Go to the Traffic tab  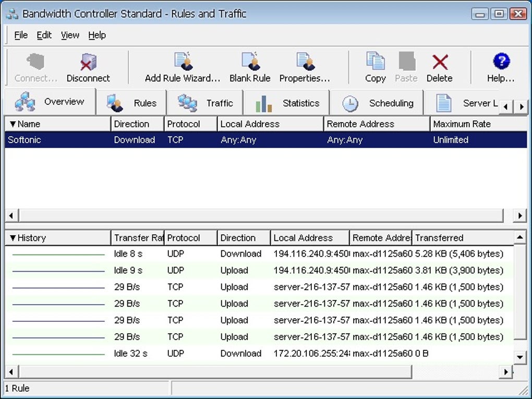tap(205, 103)
